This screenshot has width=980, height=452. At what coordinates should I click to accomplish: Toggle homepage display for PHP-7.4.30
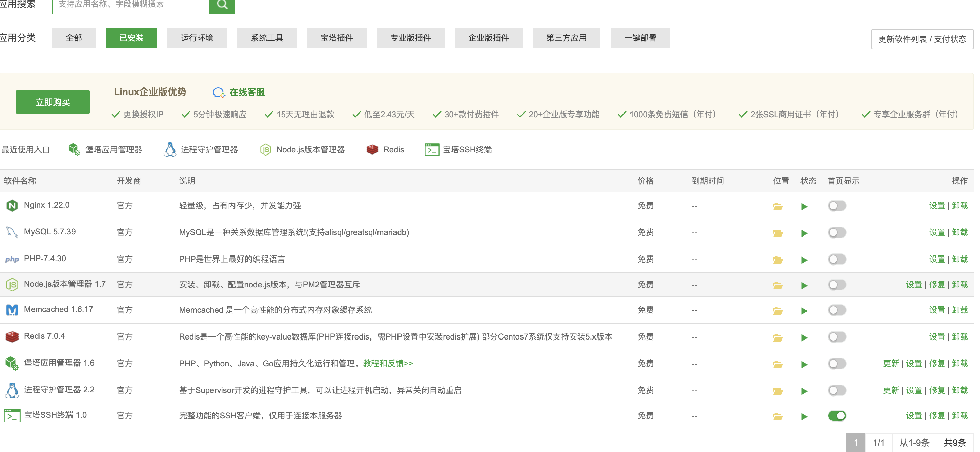click(837, 259)
